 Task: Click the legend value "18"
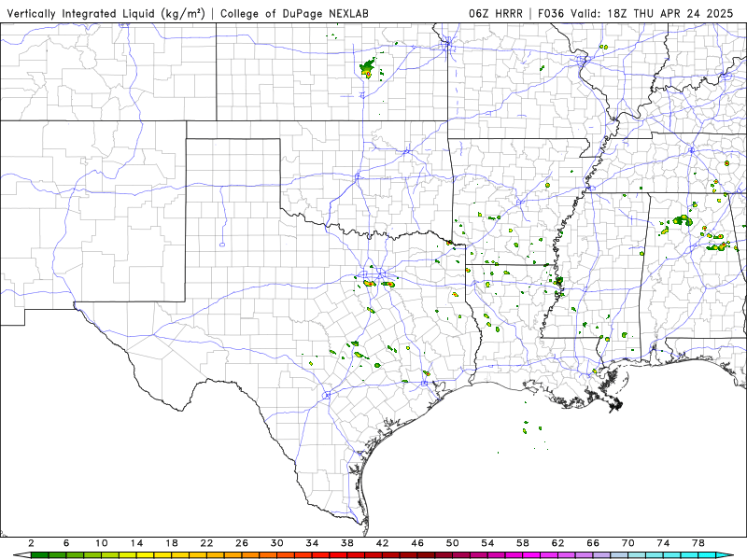[x=172, y=543]
